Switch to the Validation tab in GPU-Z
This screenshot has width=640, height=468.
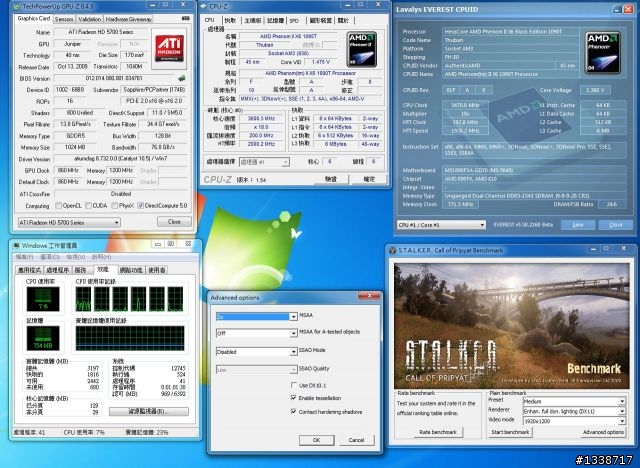click(x=89, y=19)
